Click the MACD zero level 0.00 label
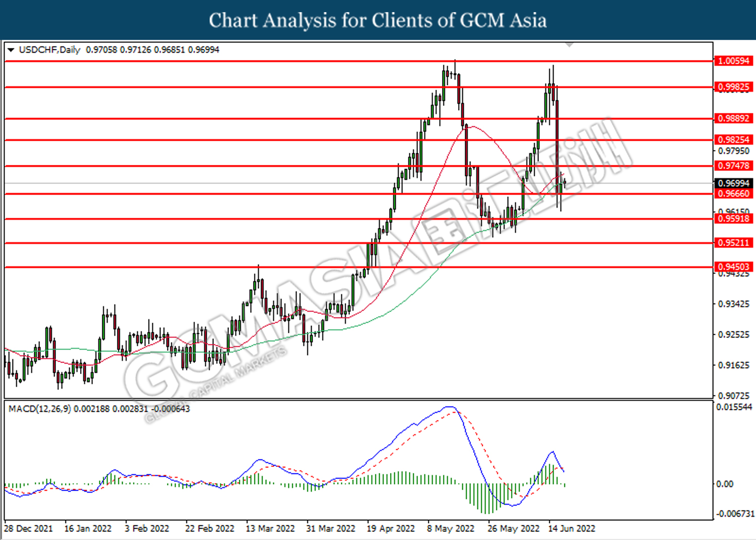The image size is (756, 540). click(x=725, y=484)
